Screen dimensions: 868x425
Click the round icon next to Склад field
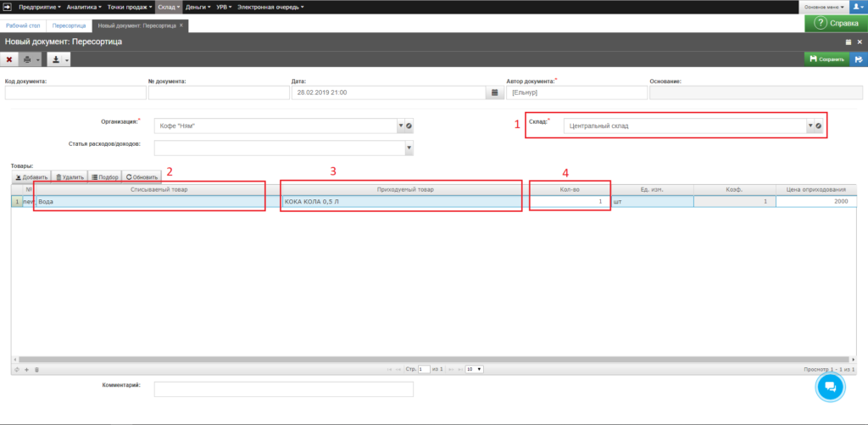(819, 126)
